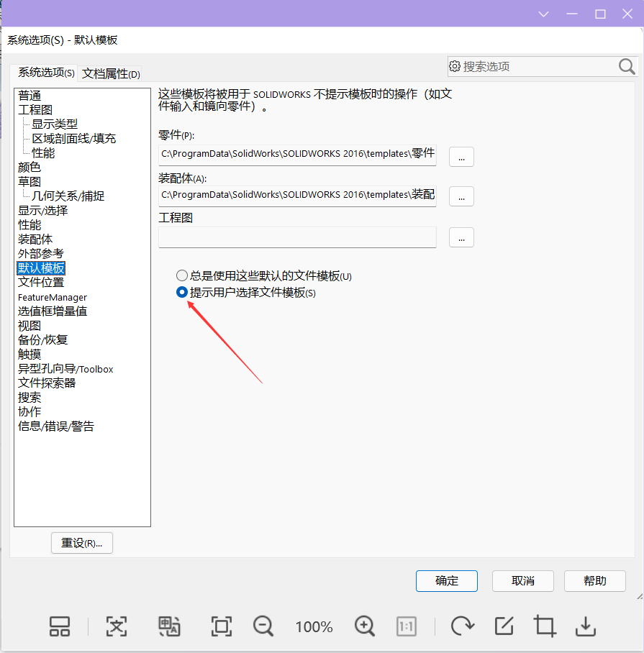Select 文件位置 in the options list

pos(41,282)
